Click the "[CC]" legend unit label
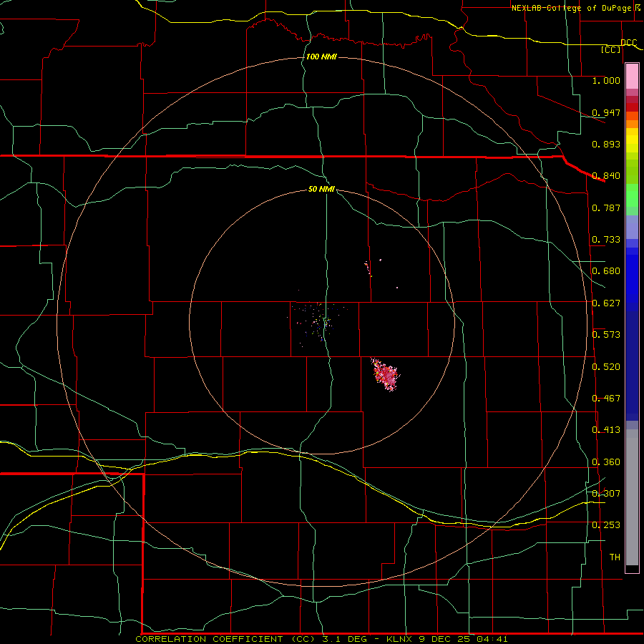 pyautogui.click(x=611, y=50)
